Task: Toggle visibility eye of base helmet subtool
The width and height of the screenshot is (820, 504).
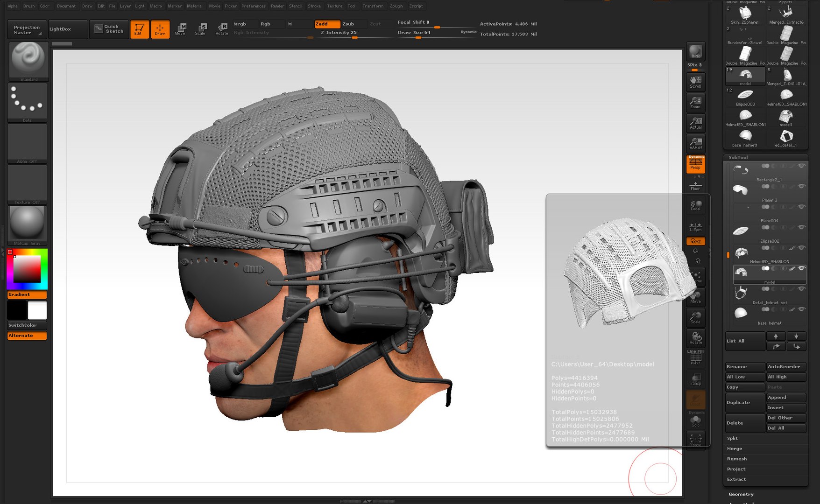Action: [x=801, y=309]
